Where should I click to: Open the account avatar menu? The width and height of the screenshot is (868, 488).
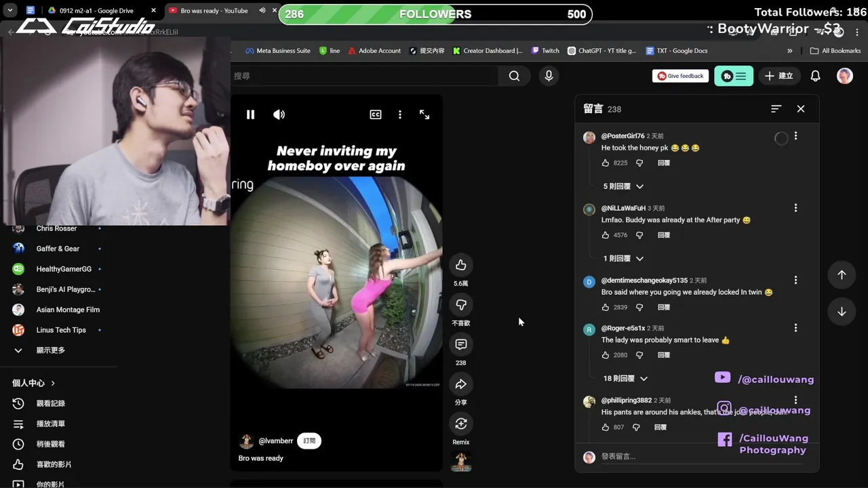(844, 76)
